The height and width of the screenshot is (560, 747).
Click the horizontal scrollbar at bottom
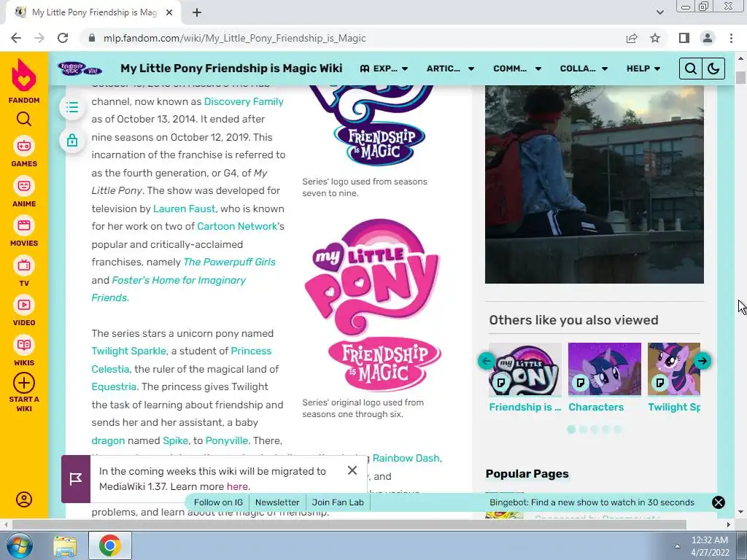tap(348, 524)
